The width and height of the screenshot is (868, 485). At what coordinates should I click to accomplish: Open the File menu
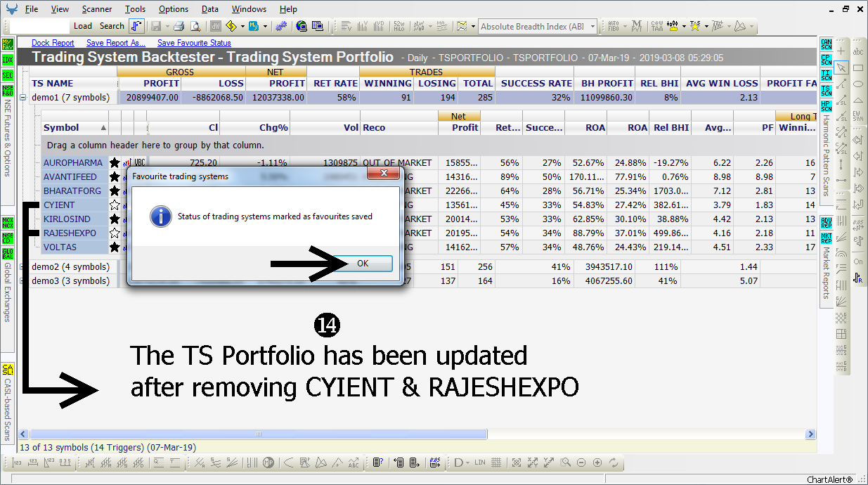tap(32, 9)
